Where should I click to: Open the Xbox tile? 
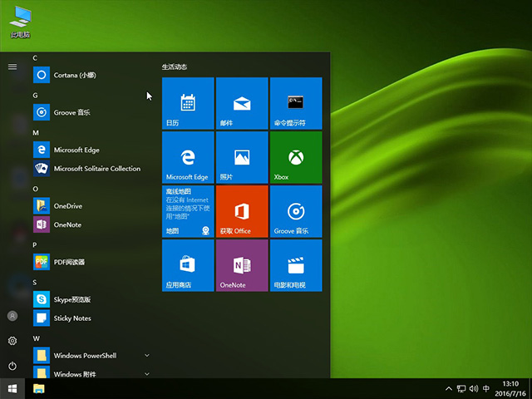[294, 157]
